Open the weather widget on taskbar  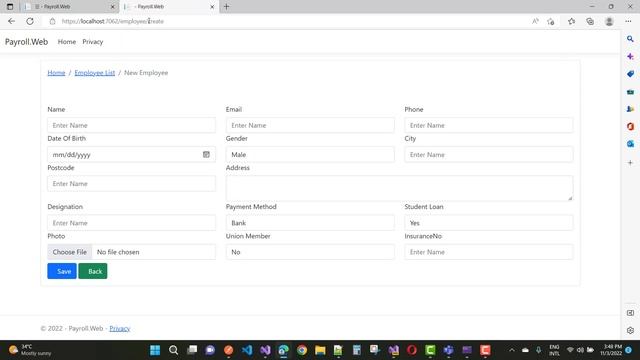tap(31, 350)
